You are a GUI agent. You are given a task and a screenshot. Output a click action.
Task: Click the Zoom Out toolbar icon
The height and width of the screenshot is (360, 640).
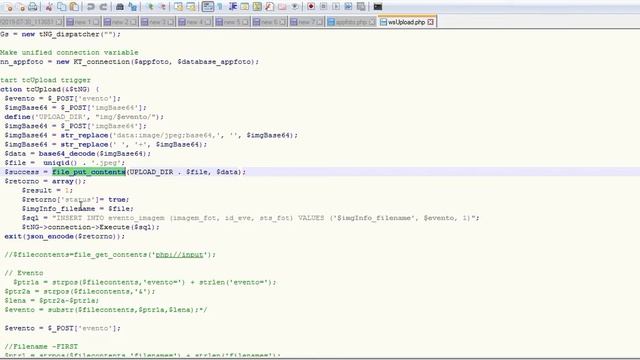click(x=162, y=7)
